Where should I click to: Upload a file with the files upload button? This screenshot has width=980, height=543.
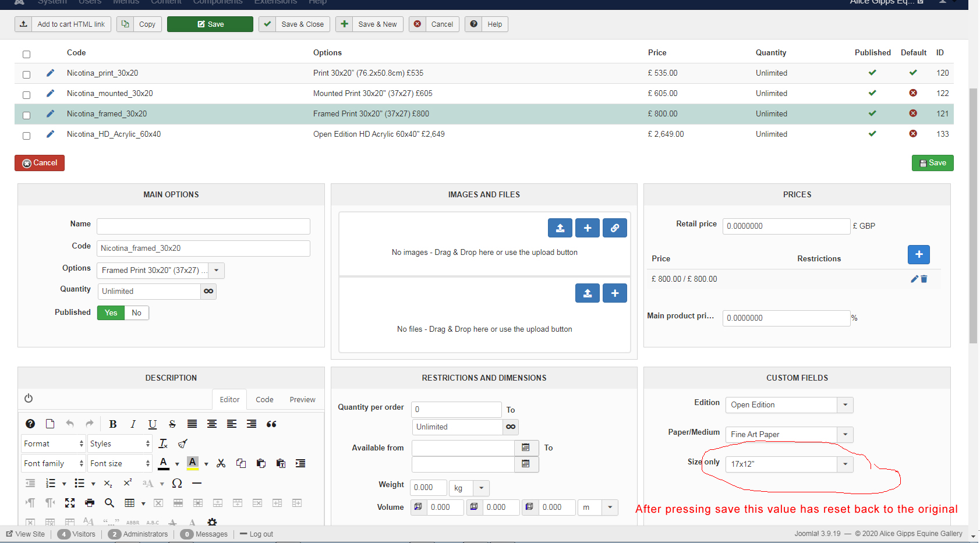[587, 293]
